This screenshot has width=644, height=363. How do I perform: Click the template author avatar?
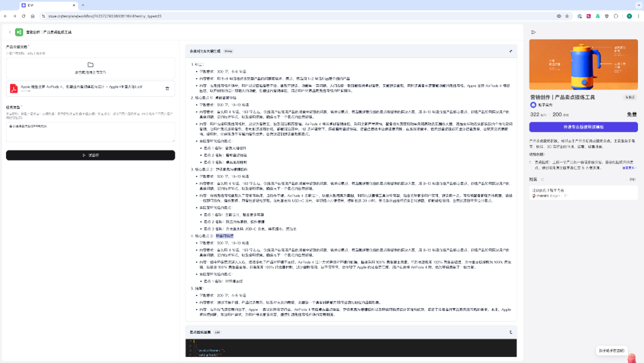click(533, 105)
